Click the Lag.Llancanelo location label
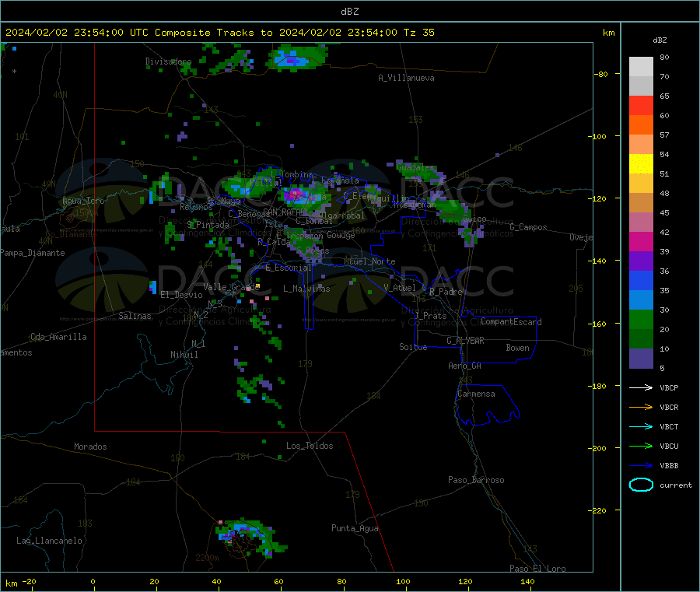This screenshot has height=592, width=700. coord(49,541)
